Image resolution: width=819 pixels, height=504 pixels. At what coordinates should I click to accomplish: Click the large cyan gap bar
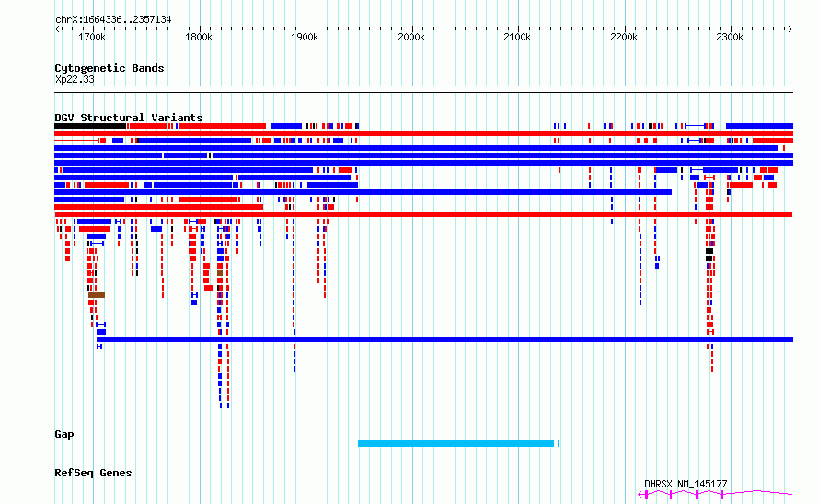pyautogui.click(x=456, y=443)
